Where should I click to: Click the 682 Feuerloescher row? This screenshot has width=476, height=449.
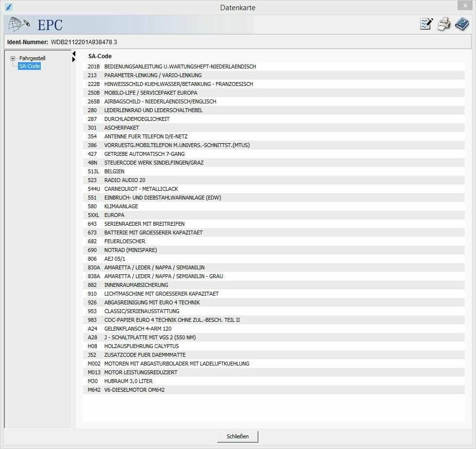124,241
